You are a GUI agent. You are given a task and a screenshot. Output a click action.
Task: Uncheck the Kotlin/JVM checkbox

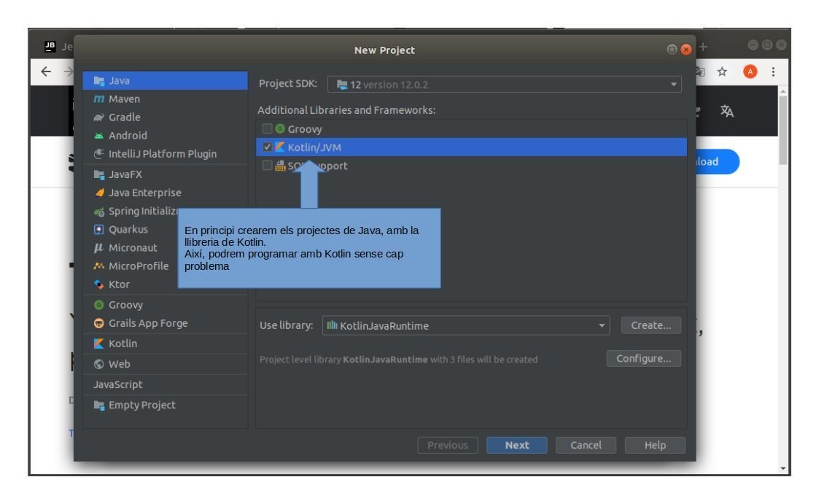(267, 147)
